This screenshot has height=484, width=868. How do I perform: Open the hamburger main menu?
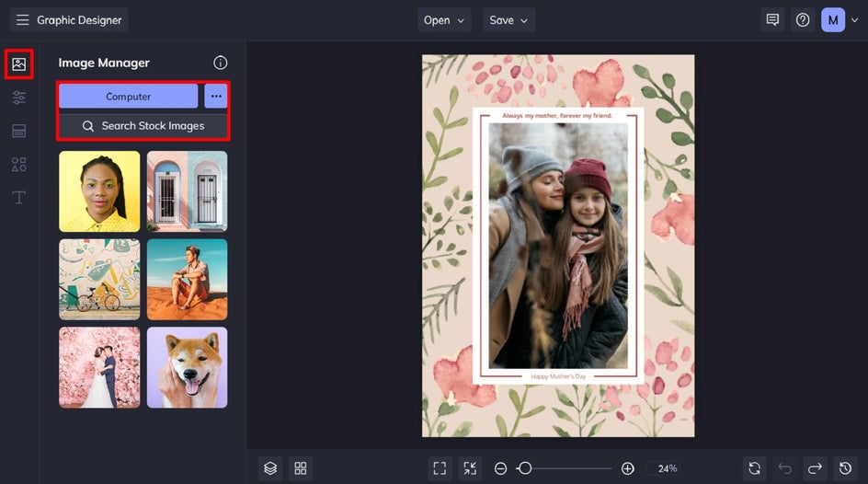pyautogui.click(x=22, y=20)
